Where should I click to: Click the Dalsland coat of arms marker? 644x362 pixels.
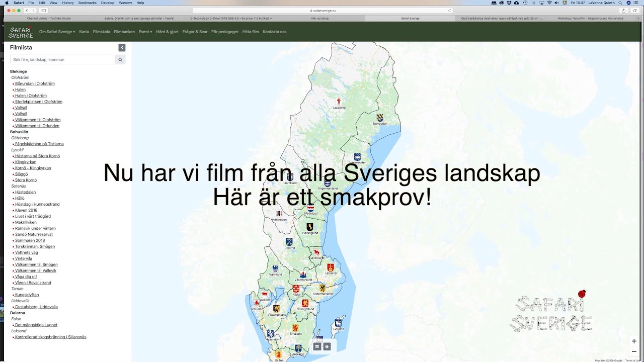264,294
